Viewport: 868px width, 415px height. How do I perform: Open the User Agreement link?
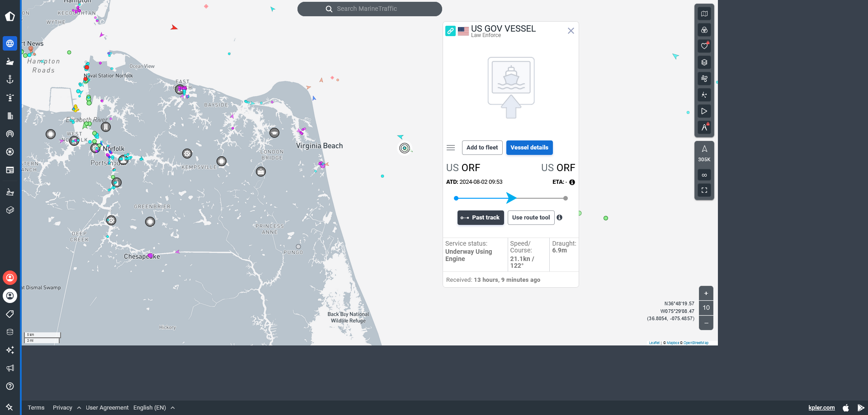click(x=107, y=407)
